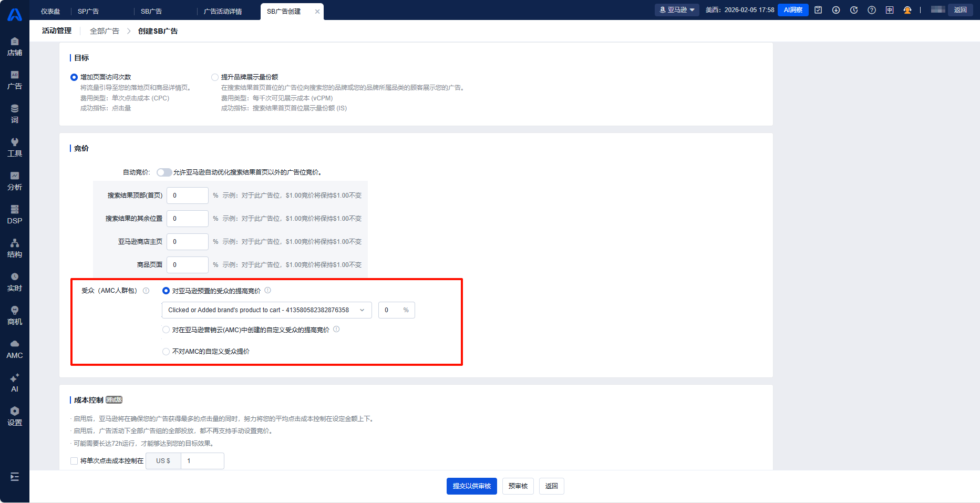The height and width of the screenshot is (503, 980).
Task: Select 不对AMC的自定义受众提价 option
Action: point(166,352)
